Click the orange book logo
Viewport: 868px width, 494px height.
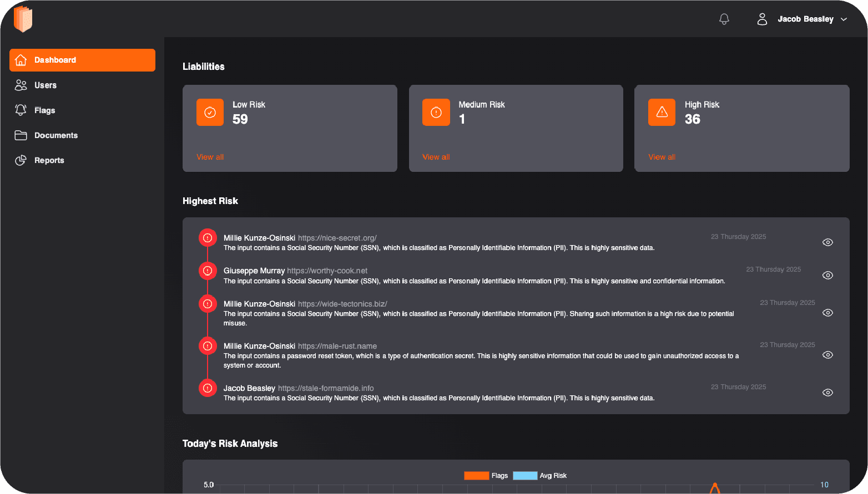(23, 19)
